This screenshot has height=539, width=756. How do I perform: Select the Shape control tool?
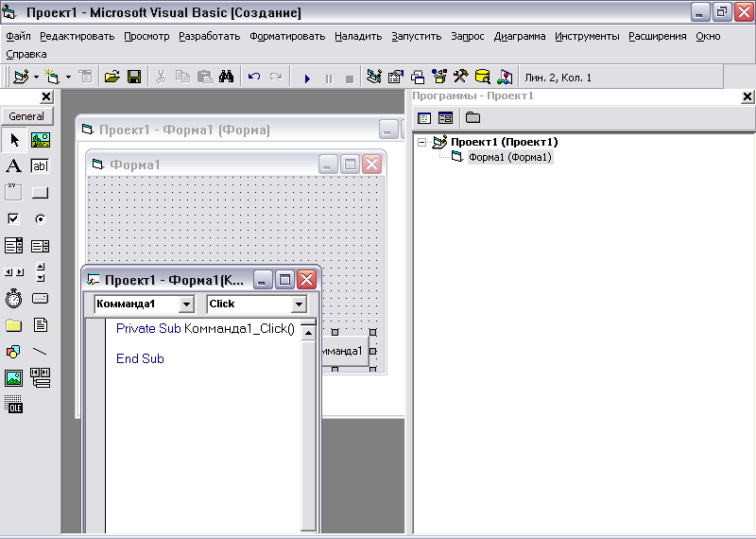[13, 351]
